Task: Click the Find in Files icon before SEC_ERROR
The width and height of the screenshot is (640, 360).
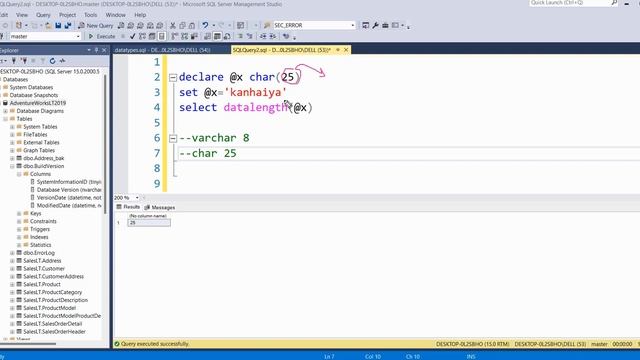Action: point(267,25)
